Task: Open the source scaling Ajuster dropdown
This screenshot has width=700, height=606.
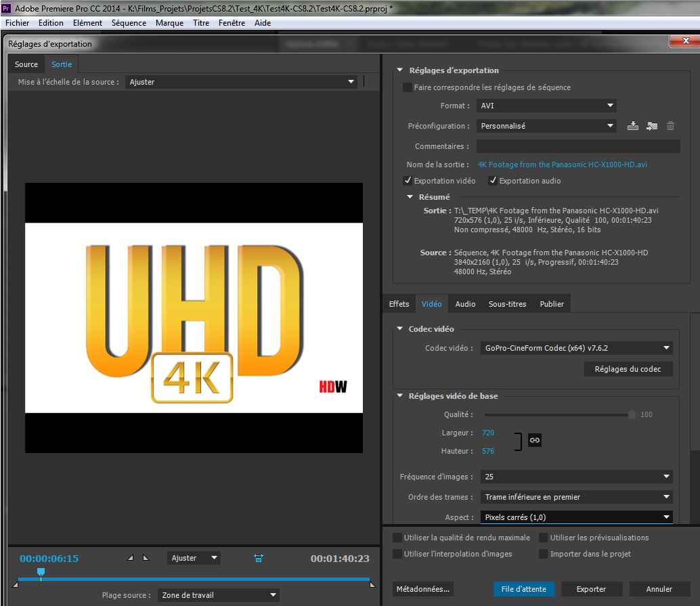Action: pos(241,82)
